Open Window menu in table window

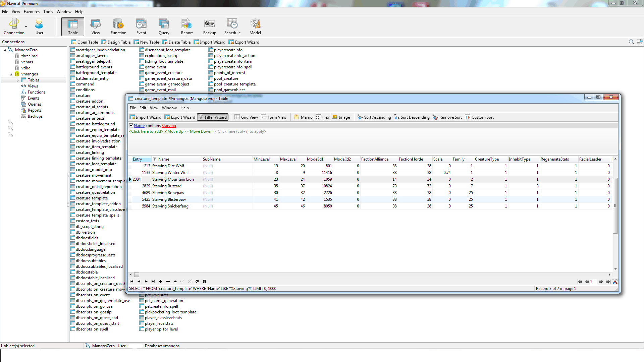[x=169, y=108]
